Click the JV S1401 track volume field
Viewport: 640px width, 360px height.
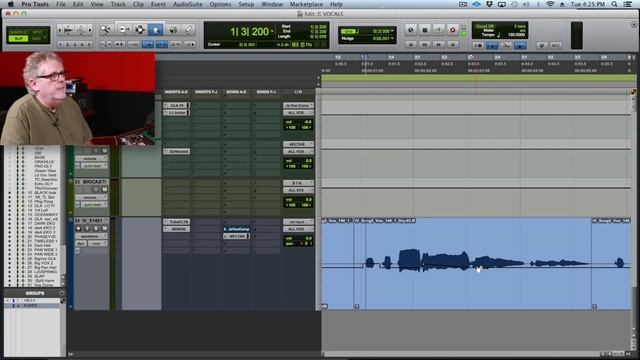[298, 238]
